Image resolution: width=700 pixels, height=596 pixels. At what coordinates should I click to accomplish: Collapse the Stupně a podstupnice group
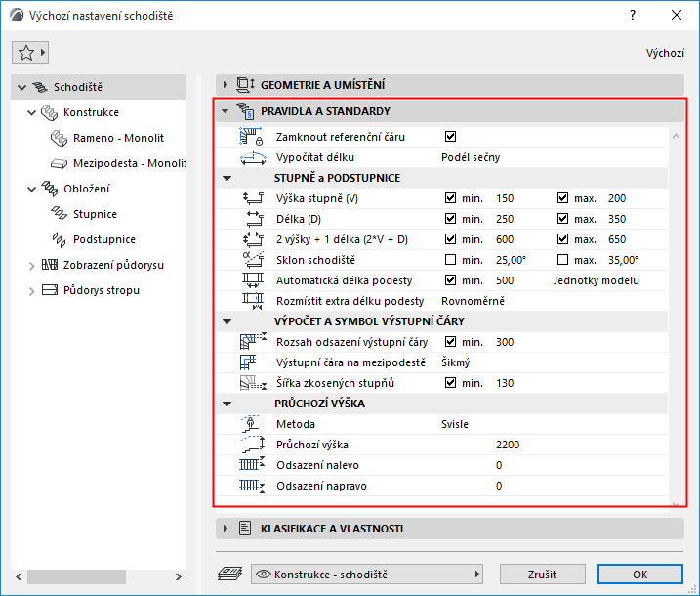(x=226, y=178)
